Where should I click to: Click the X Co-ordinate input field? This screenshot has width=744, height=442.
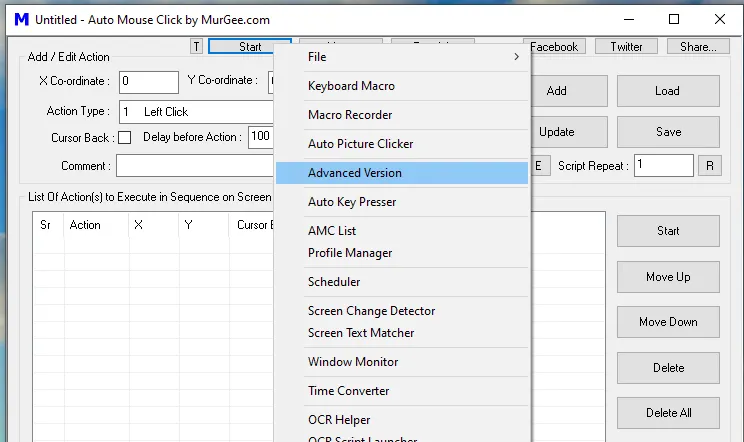pos(149,82)
